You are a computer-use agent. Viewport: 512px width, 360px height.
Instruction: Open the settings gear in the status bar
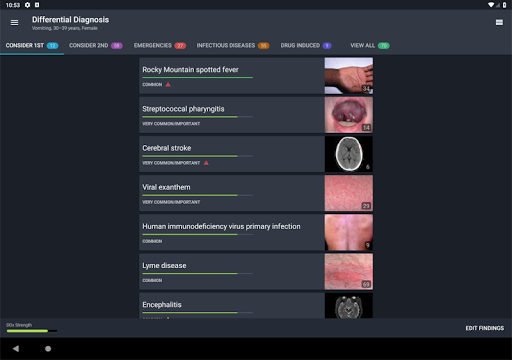tap(28, 5)
